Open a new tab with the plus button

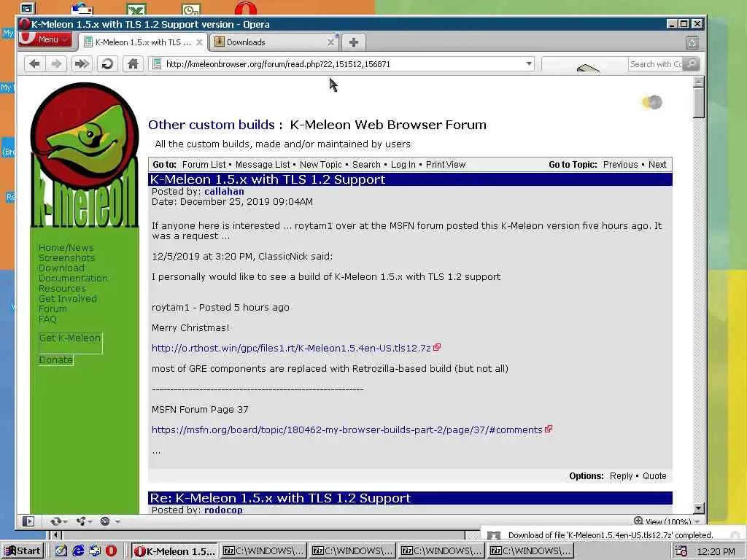[x=354, y=42]
